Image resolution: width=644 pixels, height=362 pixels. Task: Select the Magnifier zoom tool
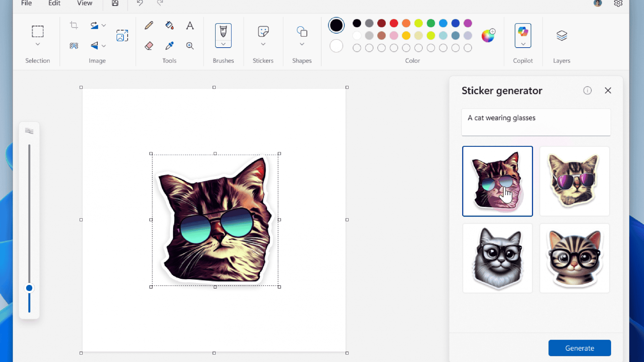190,46
